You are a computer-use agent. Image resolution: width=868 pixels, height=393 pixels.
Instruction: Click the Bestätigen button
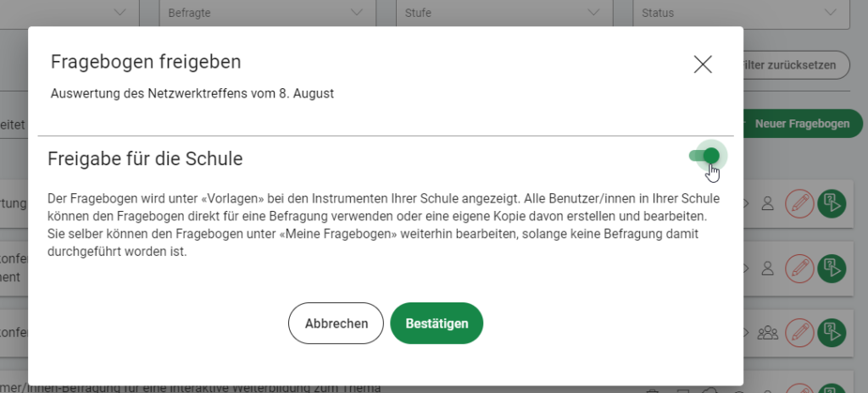[437, 324]
